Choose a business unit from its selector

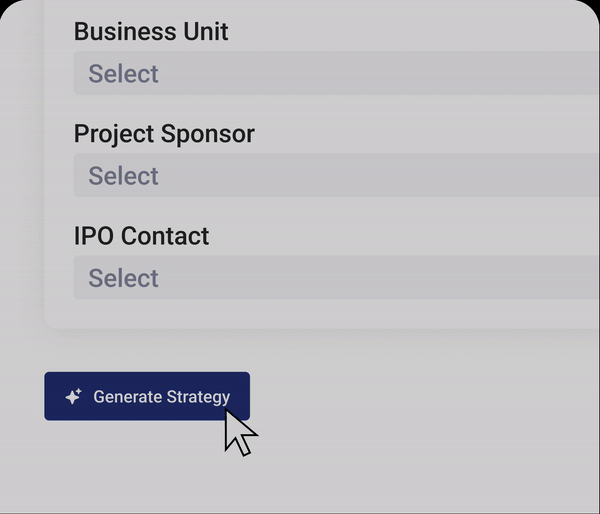click(336, 74)
